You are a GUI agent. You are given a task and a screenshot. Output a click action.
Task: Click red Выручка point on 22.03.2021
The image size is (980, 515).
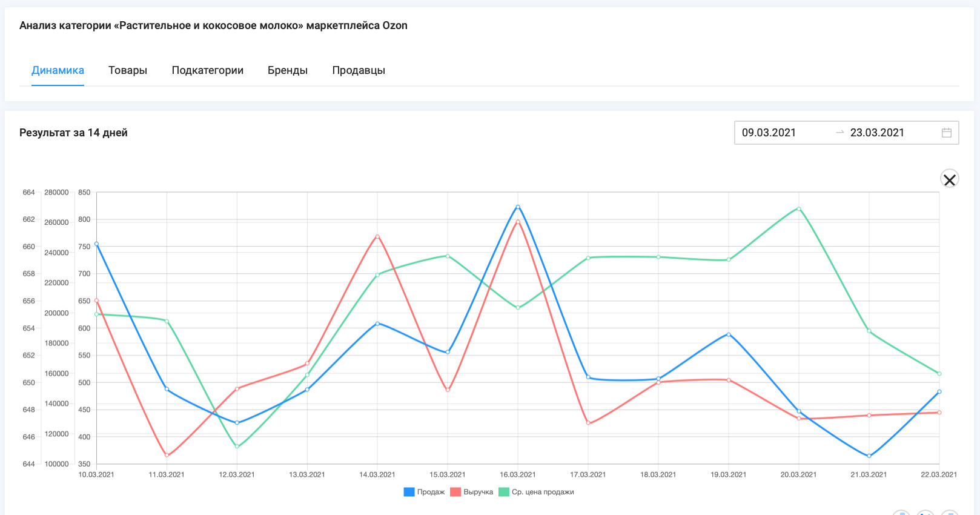tap(939, 413)
